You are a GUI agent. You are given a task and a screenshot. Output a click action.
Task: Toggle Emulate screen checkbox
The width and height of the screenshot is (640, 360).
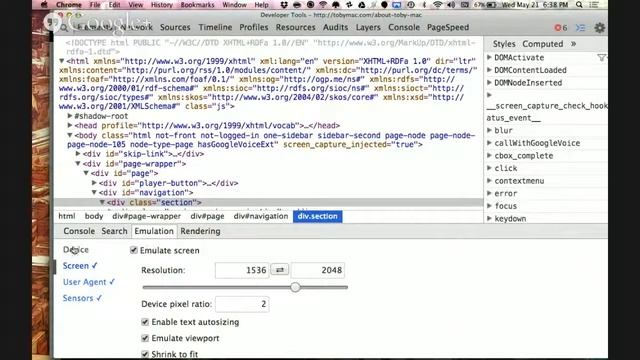[x=133, y=250]
